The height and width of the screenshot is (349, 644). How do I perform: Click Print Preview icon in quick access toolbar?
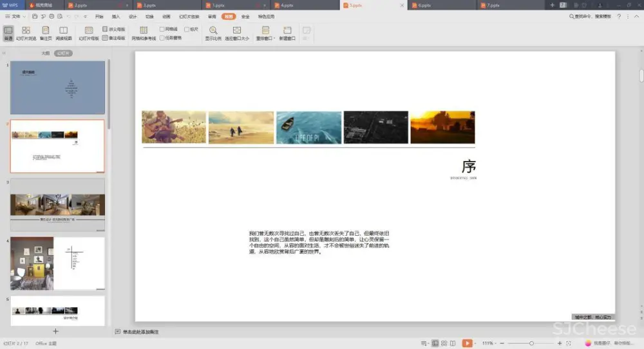60,17
